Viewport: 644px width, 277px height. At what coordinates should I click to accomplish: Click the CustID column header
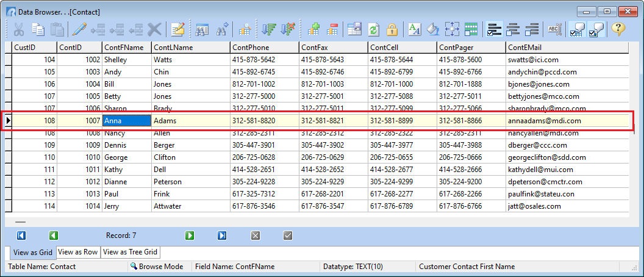click(x=34, y=47)
